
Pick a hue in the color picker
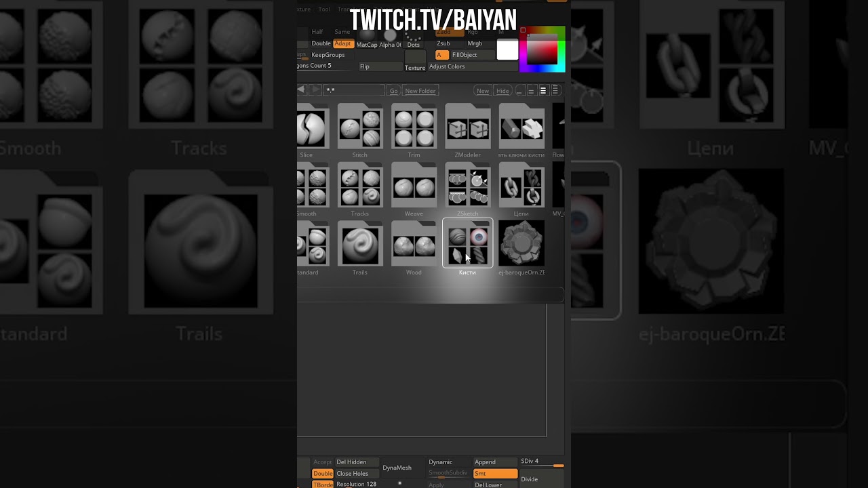[x=542, y=49]
